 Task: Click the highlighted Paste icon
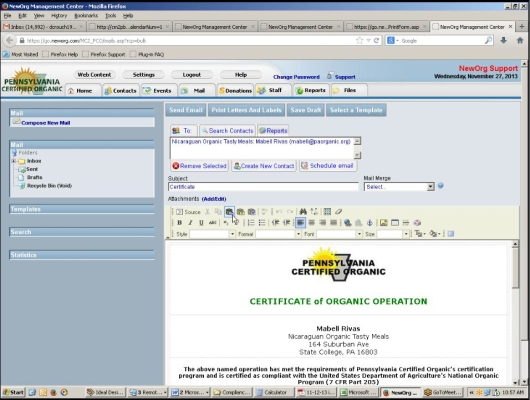click(230, 212)
